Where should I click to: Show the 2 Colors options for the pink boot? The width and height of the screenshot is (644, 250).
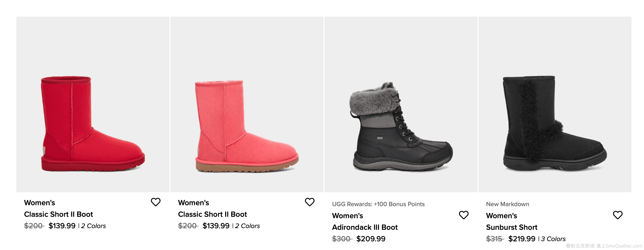click(247, 226)
